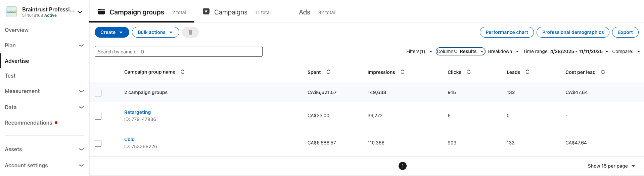
Task: Sort the Spent column
Action: coord(328,72)
